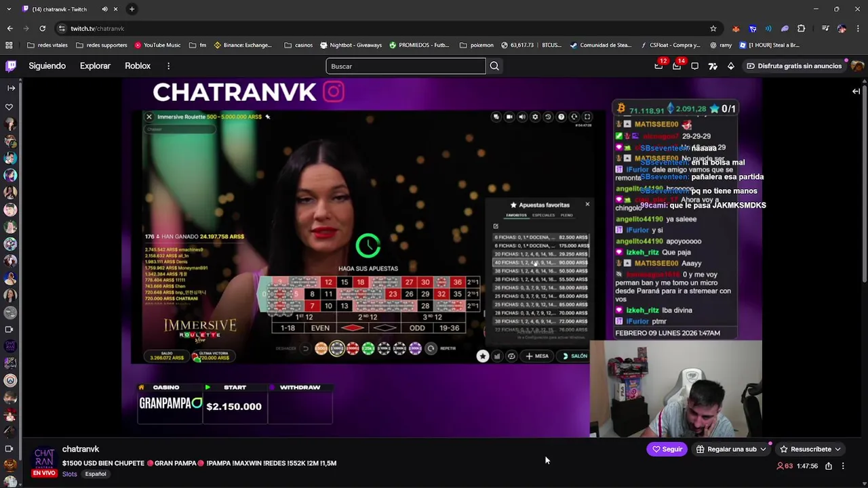The width and height of the screenshot is (868, 488).
Task: Click the roulette settings gear icon
Action: (535, 117)
